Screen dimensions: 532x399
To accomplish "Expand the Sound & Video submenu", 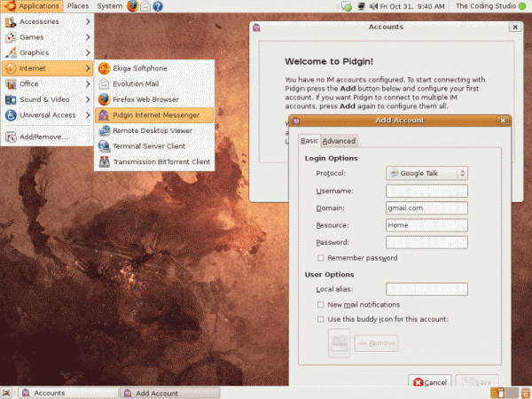I will click(x=47, y=99).
